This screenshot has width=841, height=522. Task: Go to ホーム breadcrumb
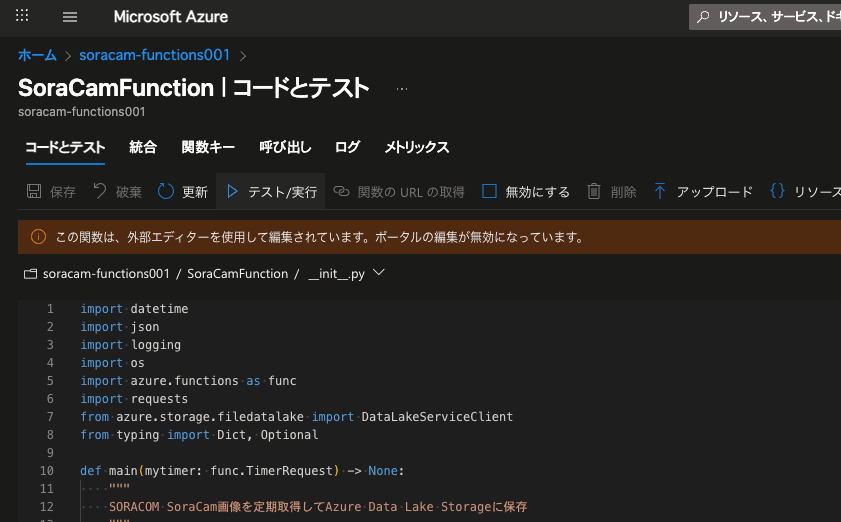37,55
